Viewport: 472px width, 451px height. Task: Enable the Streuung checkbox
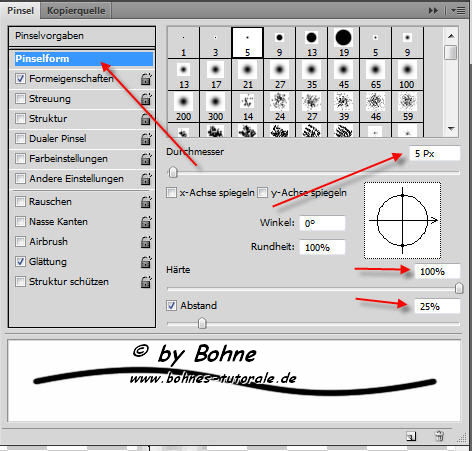(20, 99)
